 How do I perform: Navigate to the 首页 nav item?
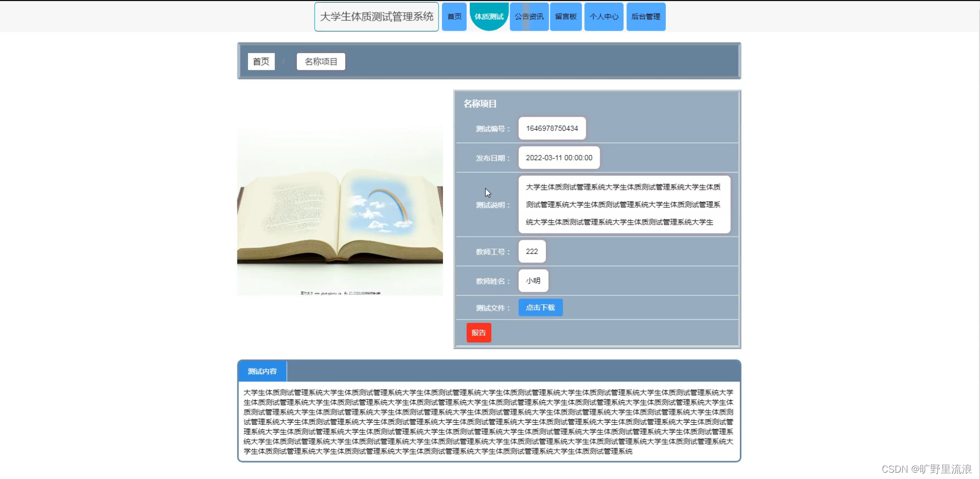coord(453,16)
